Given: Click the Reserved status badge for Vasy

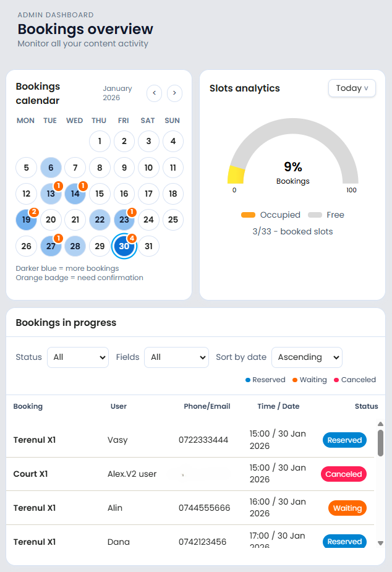Looking at the screenshot, I should pyautogui.click(x=344, y=440).
